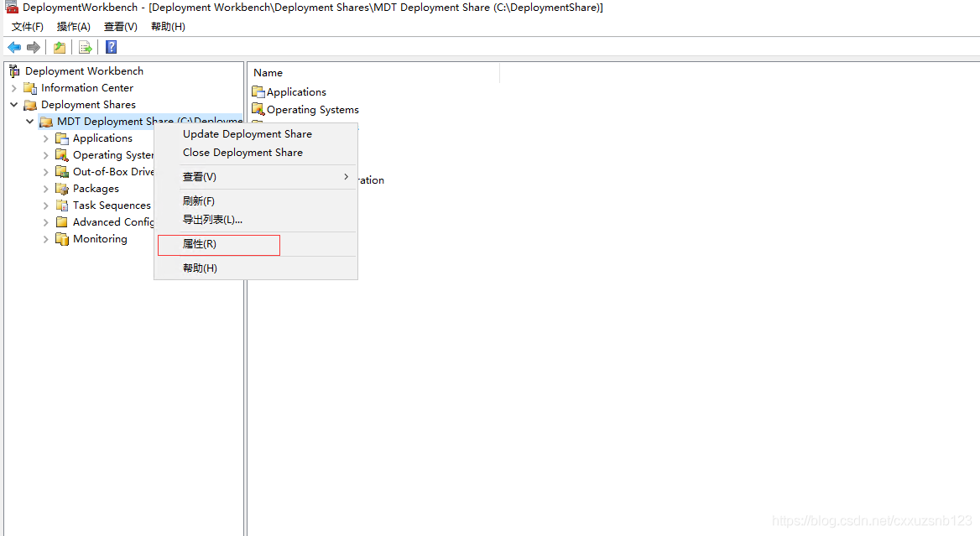Viewport: 980px width, 536px height.
Task: Expand the Applications tree node
Action: pos(45,138)
